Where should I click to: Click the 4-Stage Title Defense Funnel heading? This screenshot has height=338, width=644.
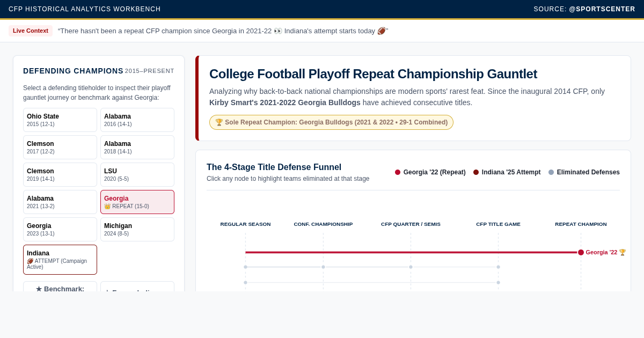274,167
